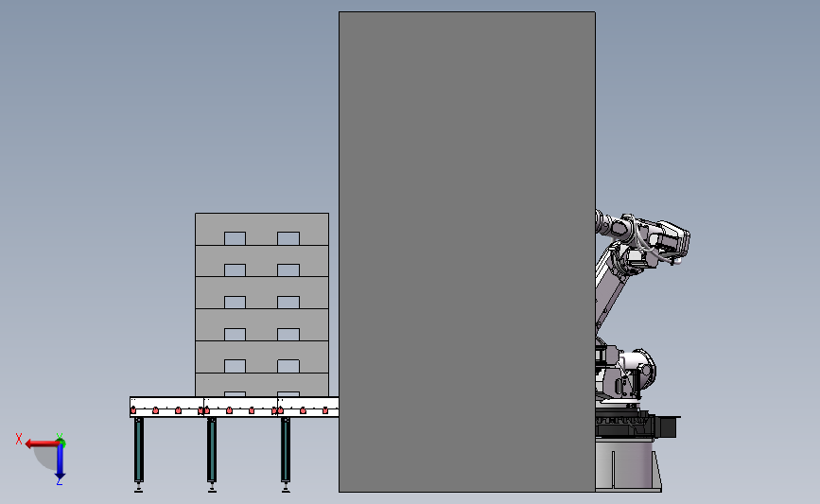Select the stack of gray pallet boxes
This screenshot has width=820, height=504.
(262, 304)
